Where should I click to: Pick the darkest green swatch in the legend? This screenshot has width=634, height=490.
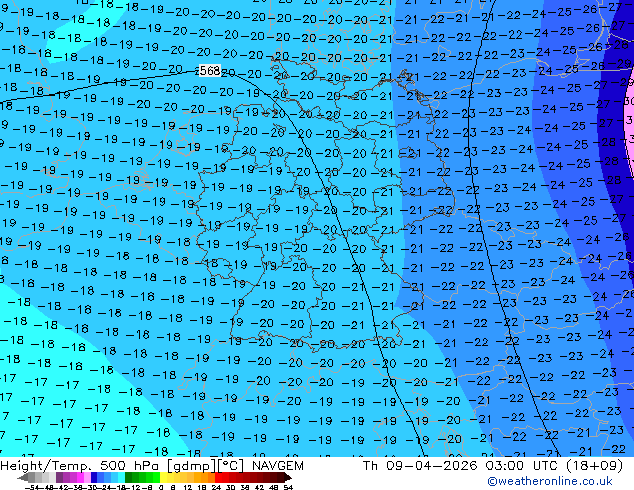(x=128, y=477)
